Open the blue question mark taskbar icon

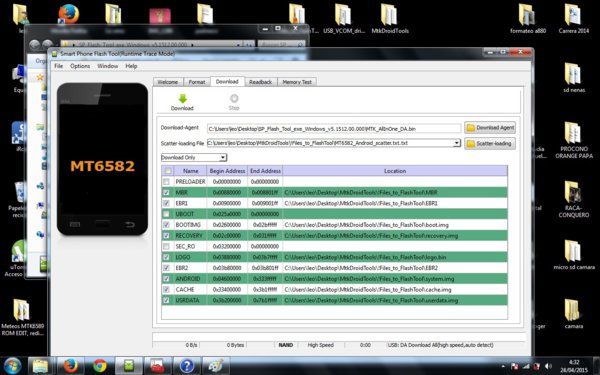187,366
